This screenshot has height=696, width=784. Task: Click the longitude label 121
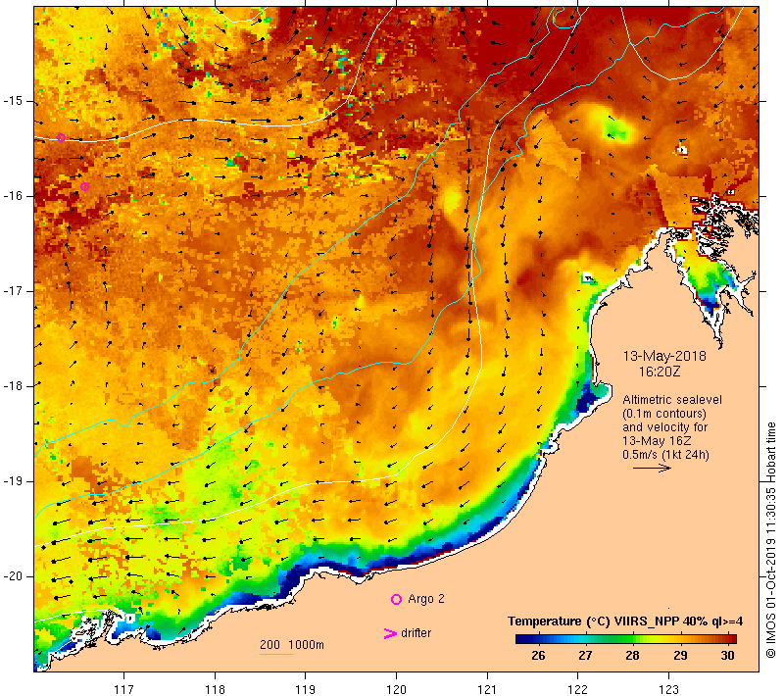(x=487, y=689)
